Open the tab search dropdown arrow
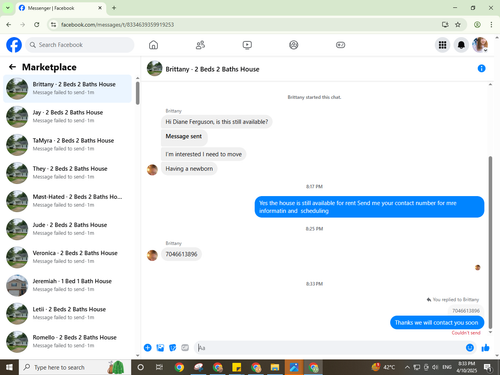 [x=8, y=8]
